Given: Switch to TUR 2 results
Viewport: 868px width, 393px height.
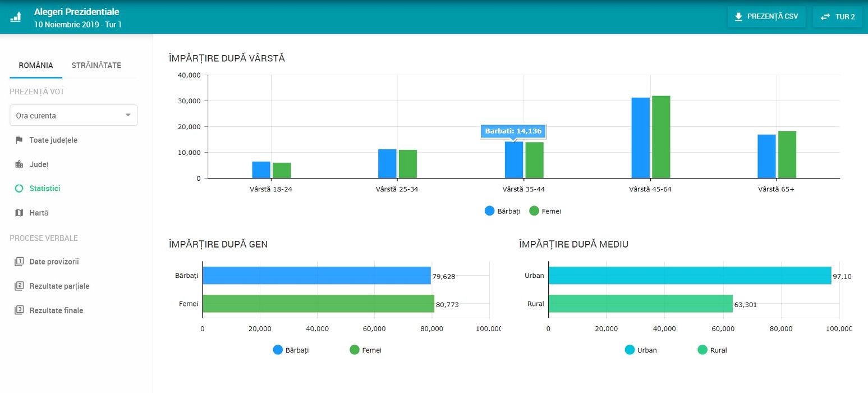Looking at the screenshot, I should point(837,17).
